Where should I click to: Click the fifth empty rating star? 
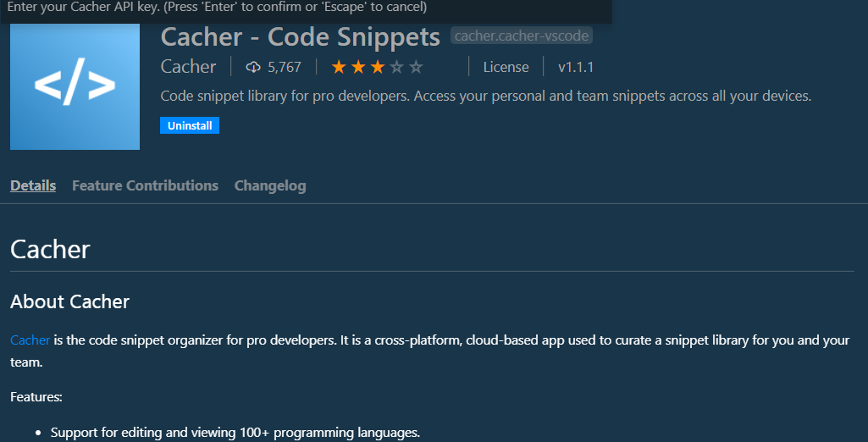point(416,67)
